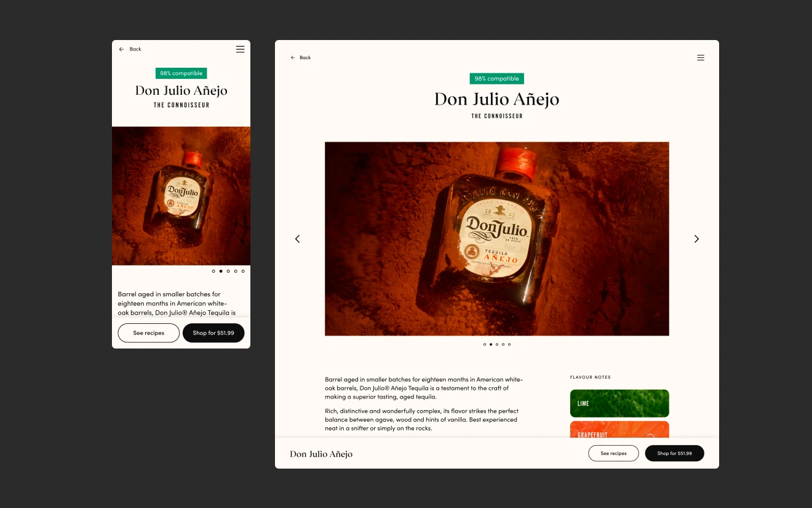This screenshot has height=508, width=812.
Task: Select fourth carousel dot in desktop view
Action: point(503,344)
